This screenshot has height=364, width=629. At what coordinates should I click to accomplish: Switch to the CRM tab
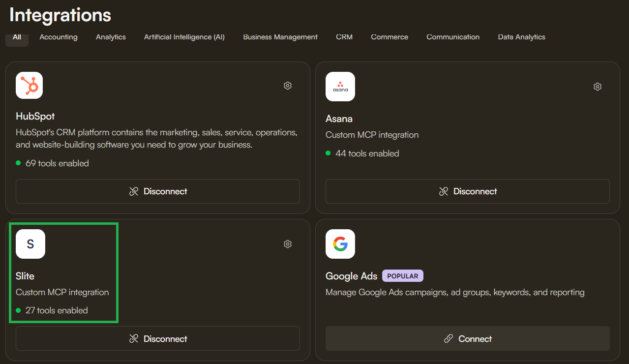(344, 37)
